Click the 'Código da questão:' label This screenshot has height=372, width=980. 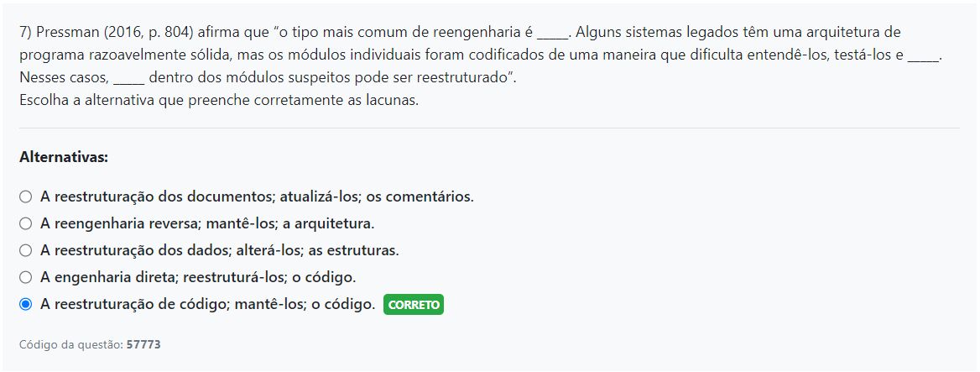[x=71, y=345]
